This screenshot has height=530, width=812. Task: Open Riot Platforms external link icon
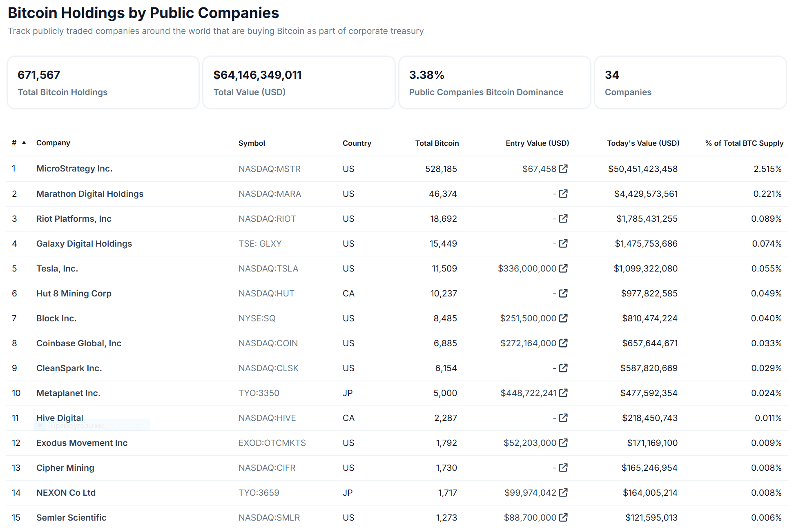[563, 218]
